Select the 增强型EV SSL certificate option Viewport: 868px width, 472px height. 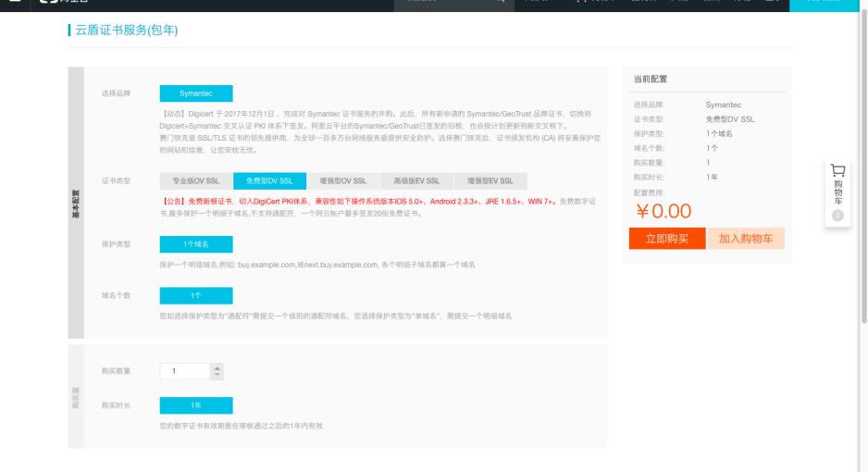pos(490,180)
